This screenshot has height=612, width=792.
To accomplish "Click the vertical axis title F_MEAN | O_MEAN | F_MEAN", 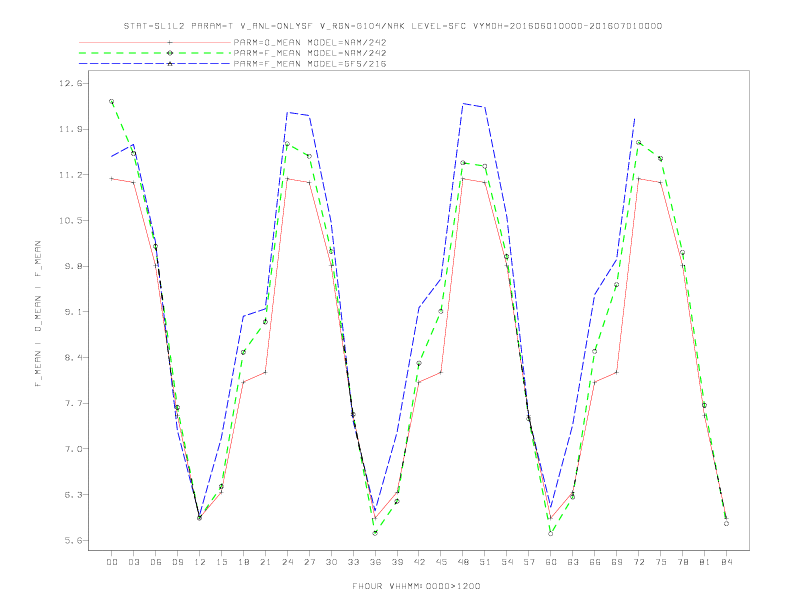I will pyautogui.click(x=38, y=314).
